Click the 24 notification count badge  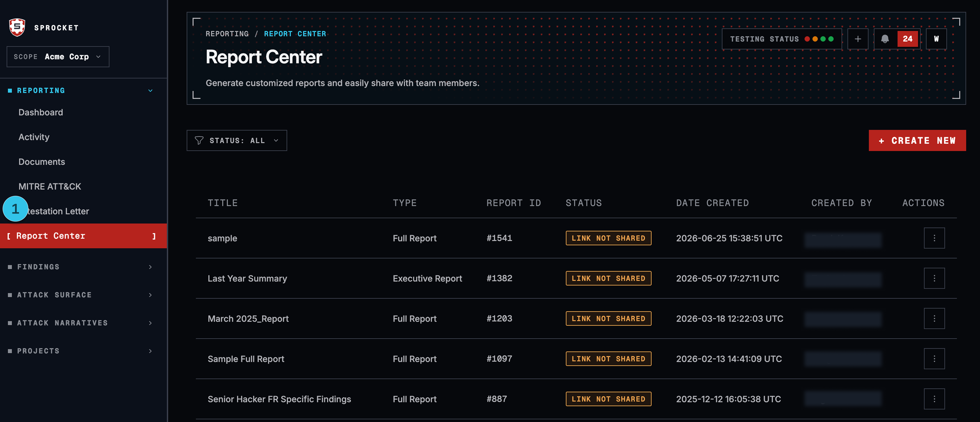908,39
